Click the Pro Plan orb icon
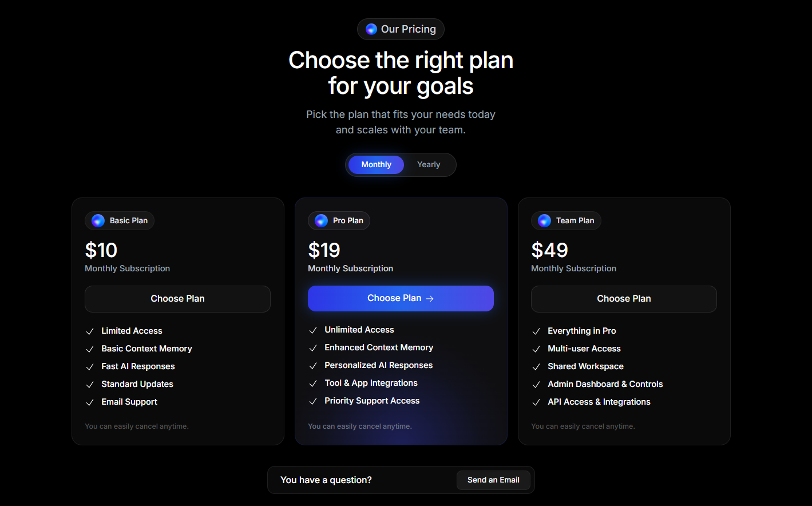 click(x=321, y=220)
